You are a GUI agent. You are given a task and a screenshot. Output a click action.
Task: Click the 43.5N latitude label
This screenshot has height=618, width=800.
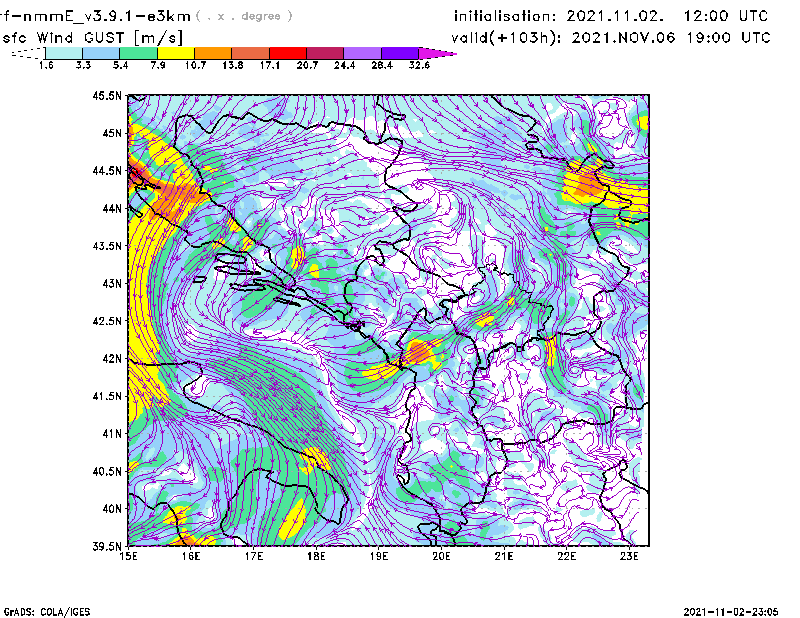pyautogui.click(x=107, y=246)
